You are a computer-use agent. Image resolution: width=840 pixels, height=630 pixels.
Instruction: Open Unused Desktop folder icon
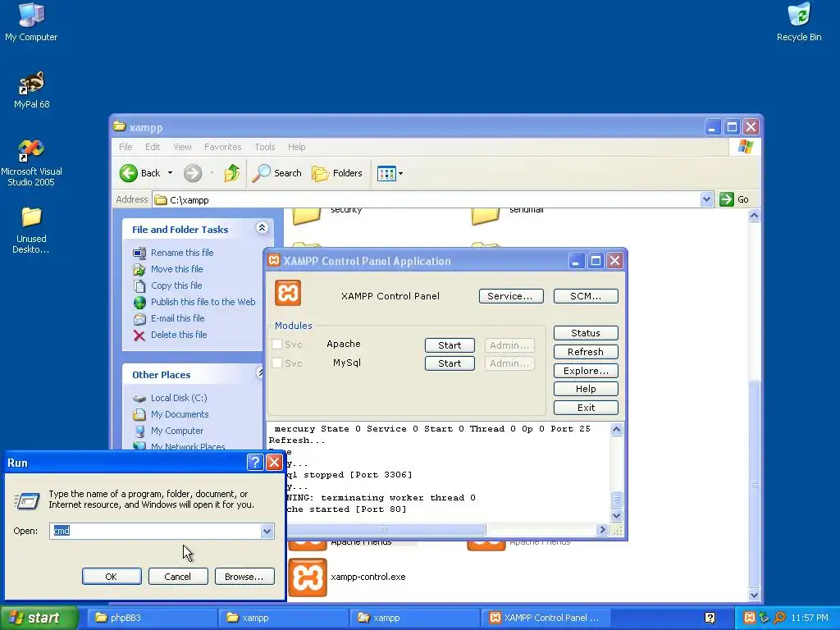tap(31, 231)
